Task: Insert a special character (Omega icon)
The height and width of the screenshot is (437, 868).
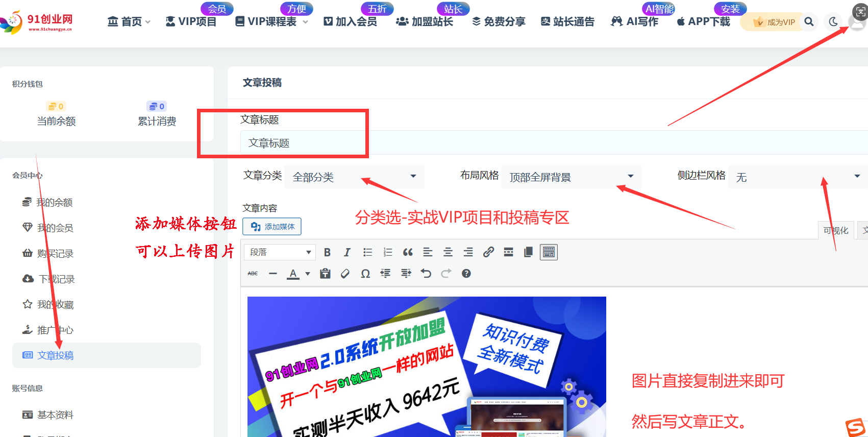Action: pyautogui.click(x=365, y=274)
